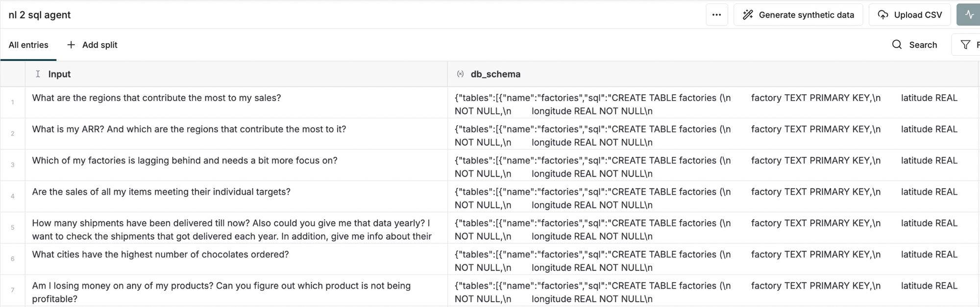This screenshot has height=307, width=980.
Task: Click the db_schema cell in row 6
Action: point(706,260)
